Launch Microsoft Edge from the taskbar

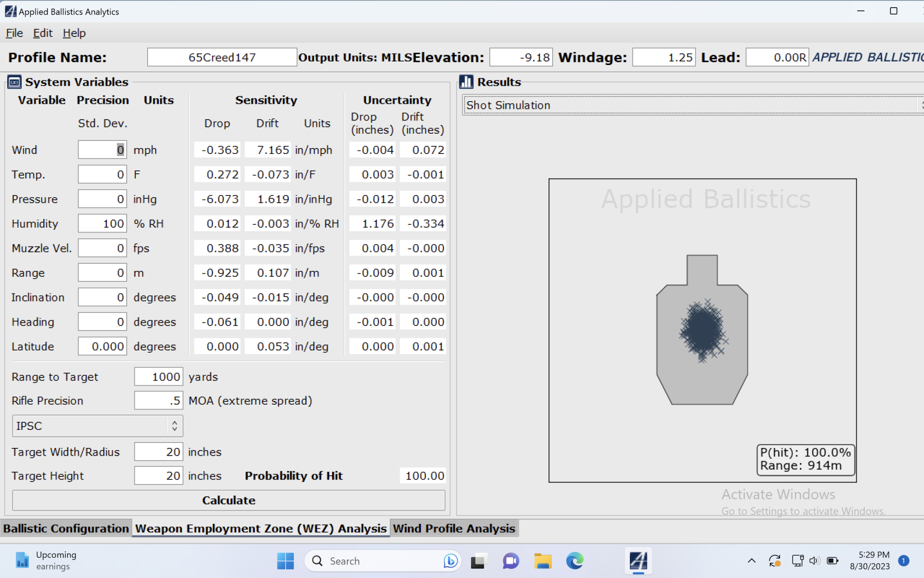[x=574, y=561]
